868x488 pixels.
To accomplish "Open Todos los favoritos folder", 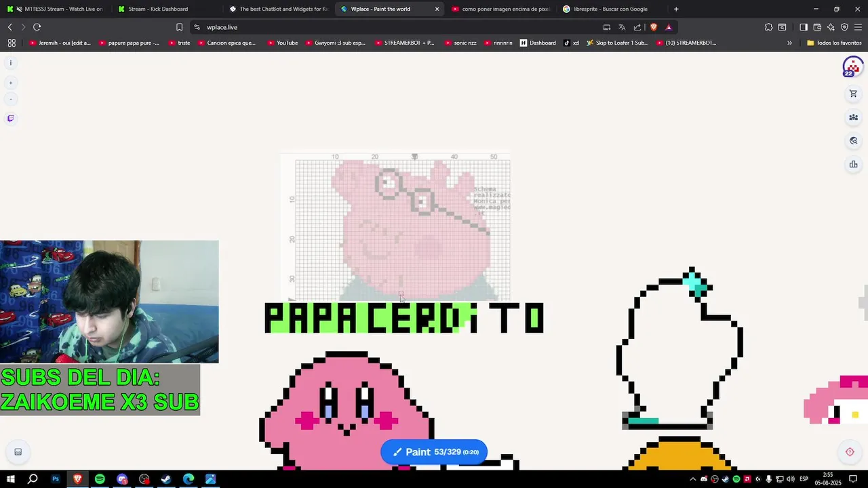I will click(x=834, y=43).
